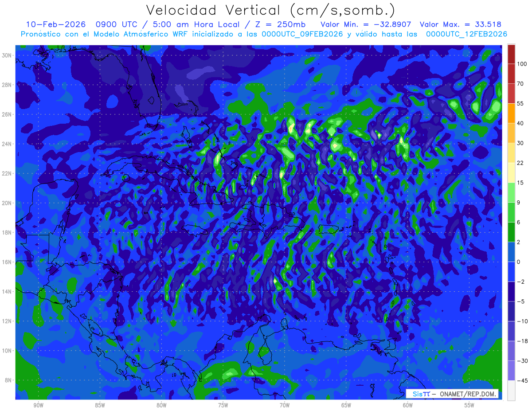Click the valid-until time '0000UTC_12FEB2026'
The height and width of the screenshot is (411, 532).
click(466, 34)
